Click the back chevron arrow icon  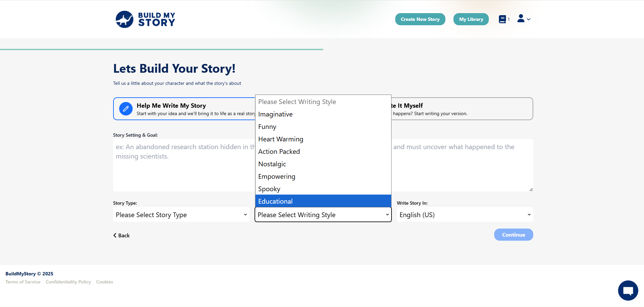tap(115, 235)
